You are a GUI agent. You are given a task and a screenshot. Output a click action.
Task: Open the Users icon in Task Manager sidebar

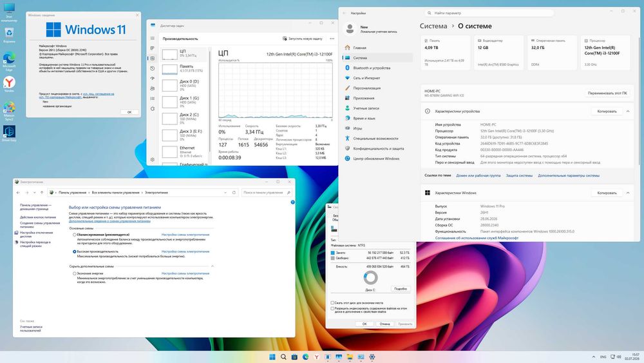pyautogui.click(x=153, y=88)
